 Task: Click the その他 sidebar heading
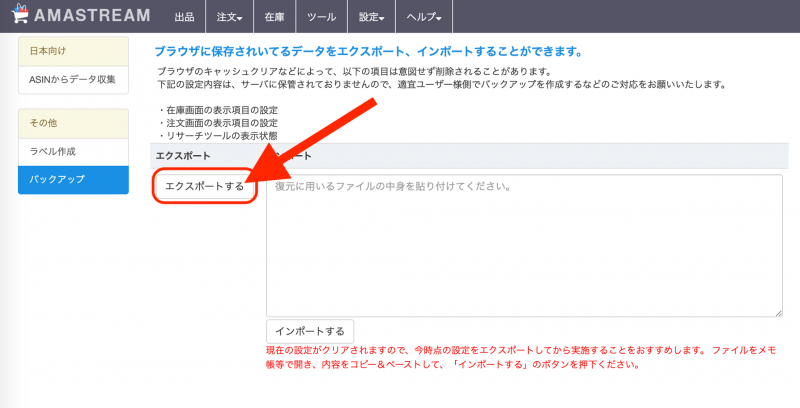click(73, 123)
